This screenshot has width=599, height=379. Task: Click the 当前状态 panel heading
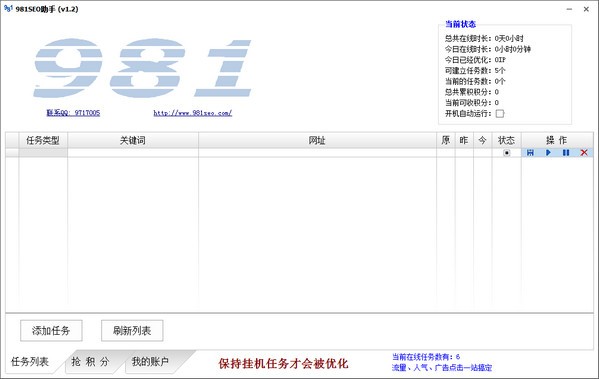pos(460,24)
